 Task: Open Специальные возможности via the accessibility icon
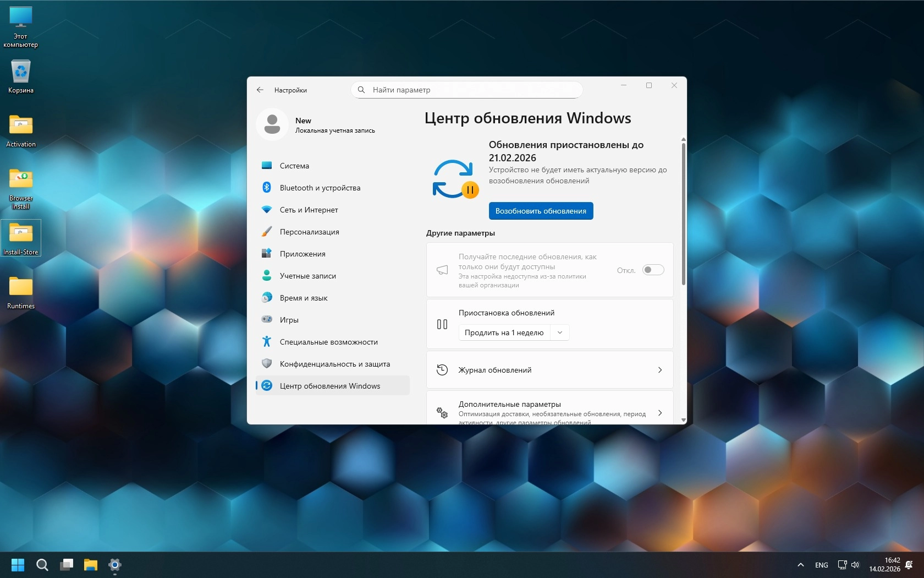(267, 341)
